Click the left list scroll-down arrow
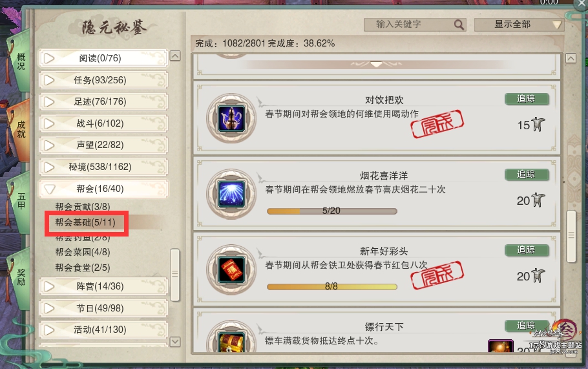588x369 pixels. 175,342
